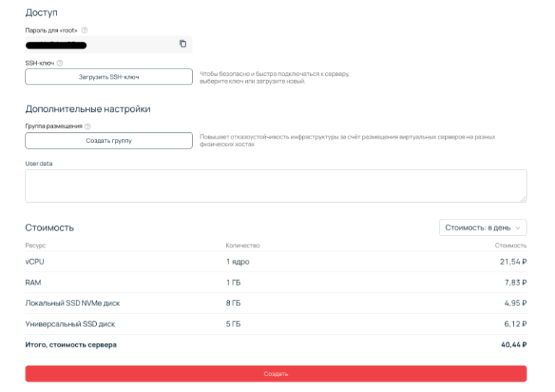Open the Стоимость: в день dropdown
Image resolution: width=555 pixels, height=392 pixels.
tap(483, 227)
